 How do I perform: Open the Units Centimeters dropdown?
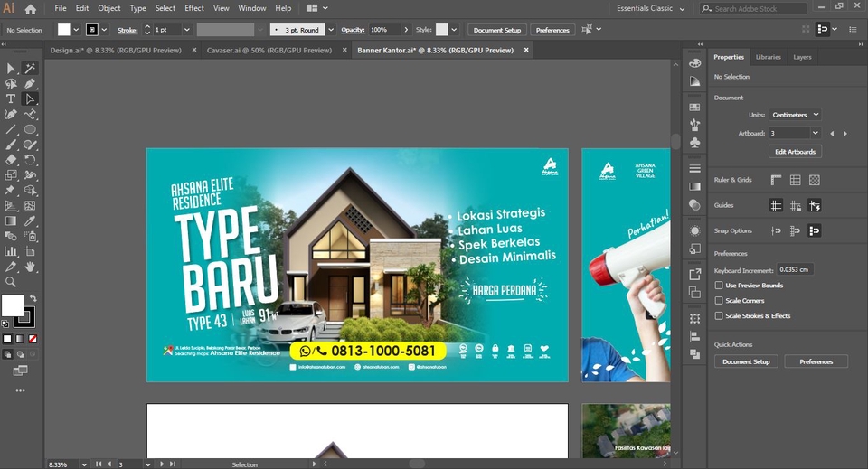coord(795,115)
